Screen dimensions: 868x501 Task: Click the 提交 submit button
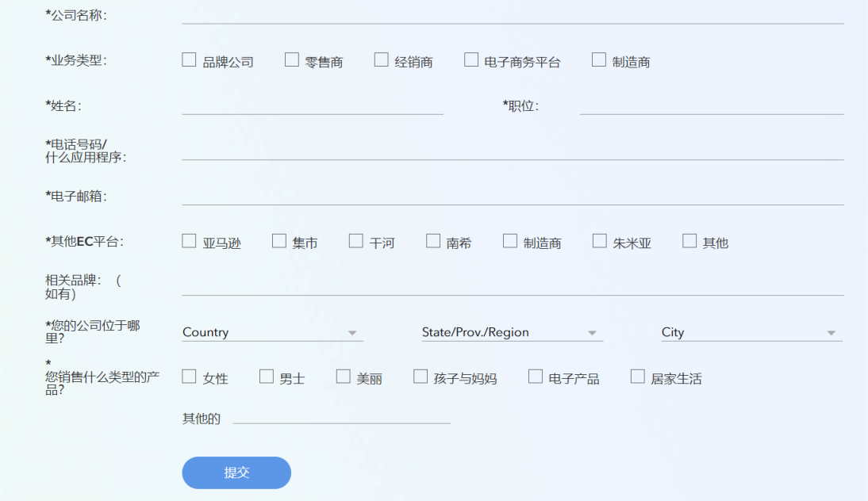point(236,472)
